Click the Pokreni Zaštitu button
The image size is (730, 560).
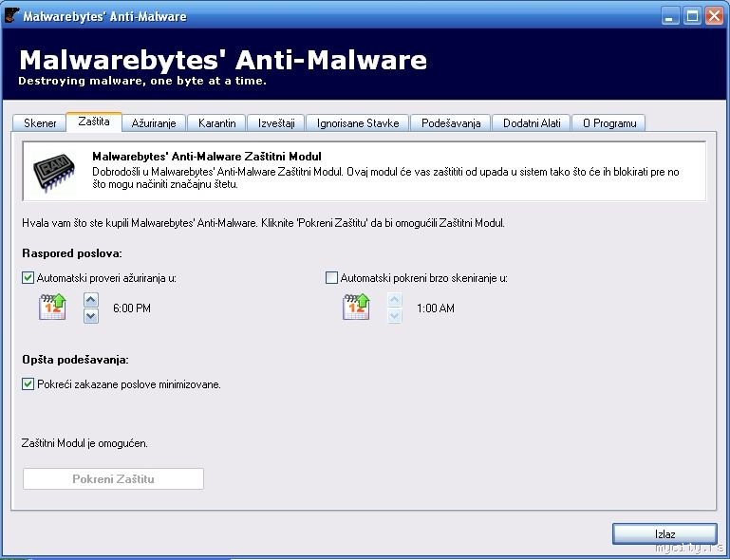pyautogui.click(x=113, y=479)
